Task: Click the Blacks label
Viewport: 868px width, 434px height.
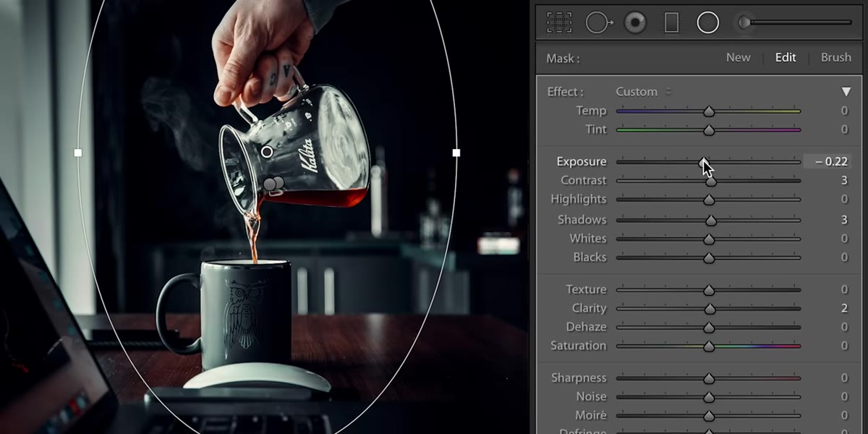Action: pos(590,258)
